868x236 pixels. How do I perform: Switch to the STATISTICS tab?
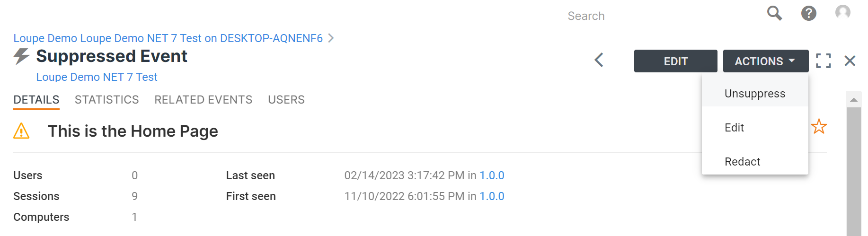coord(107,100)
